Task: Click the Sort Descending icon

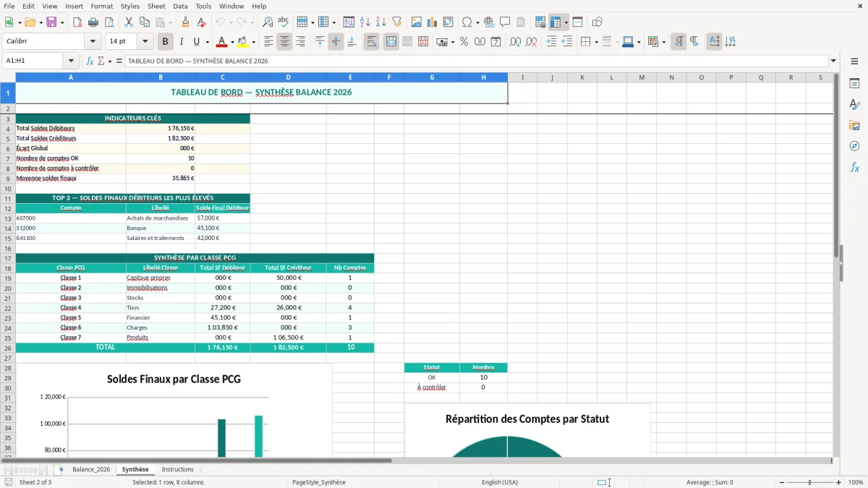Action: [380, 22]
